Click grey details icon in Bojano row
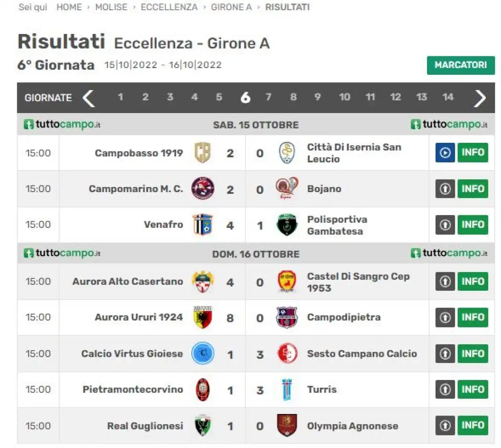Viewport: 501px width, 448px height. click(445, 189)
